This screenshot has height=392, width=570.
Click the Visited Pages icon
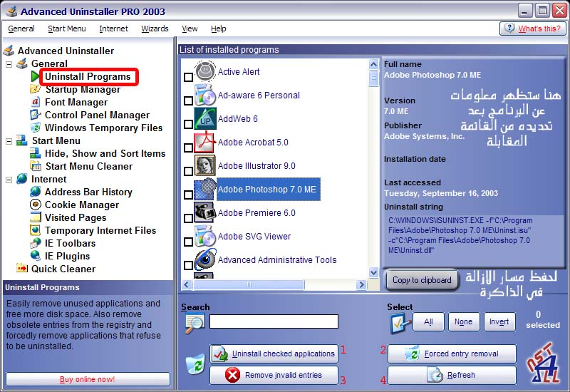tap(35, 217)
